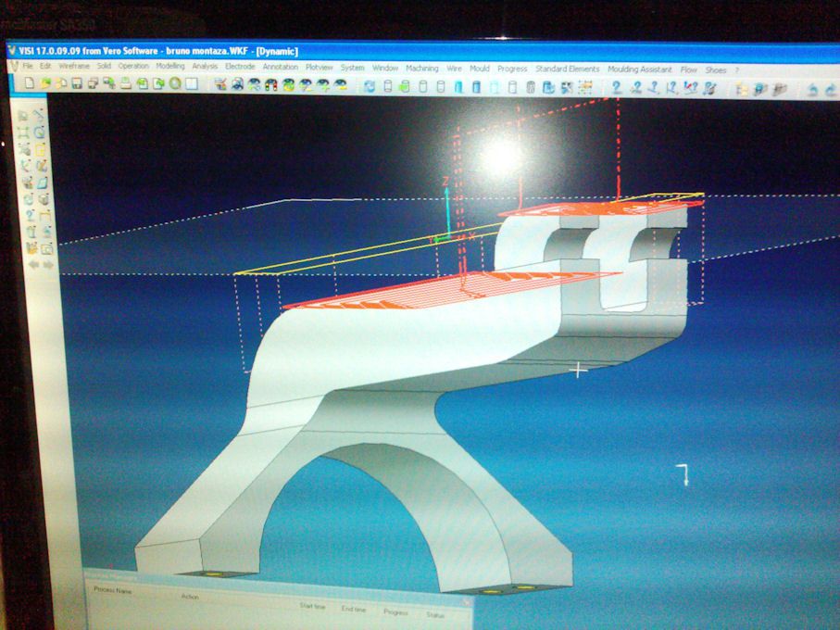The height and width of the screenshot is (630, 840).
Task: Open the Progress menu
Action: point(512,69)
